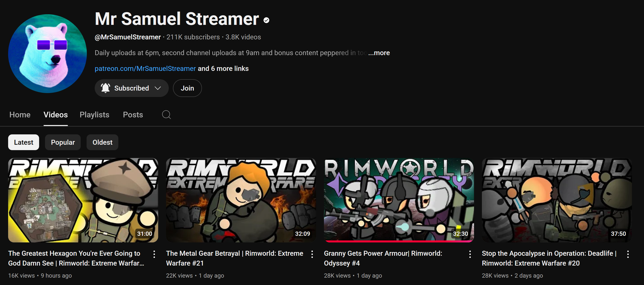Expand the Subscribed dropdown chevron
Viewport: 644px width, 285px height.
(157, 88)
